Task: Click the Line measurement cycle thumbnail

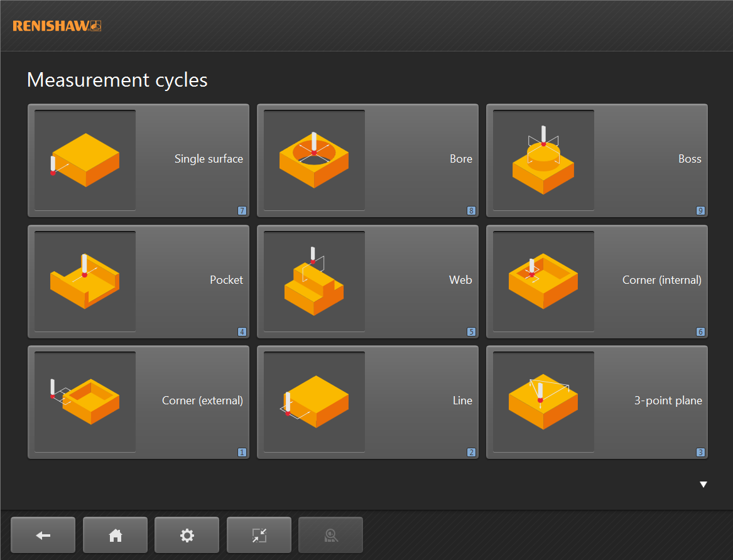Action: [x=314, y=402]
